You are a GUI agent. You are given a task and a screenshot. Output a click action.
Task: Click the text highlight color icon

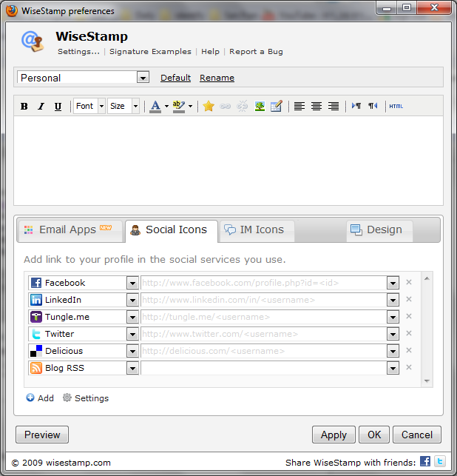(x=179, y=107)
